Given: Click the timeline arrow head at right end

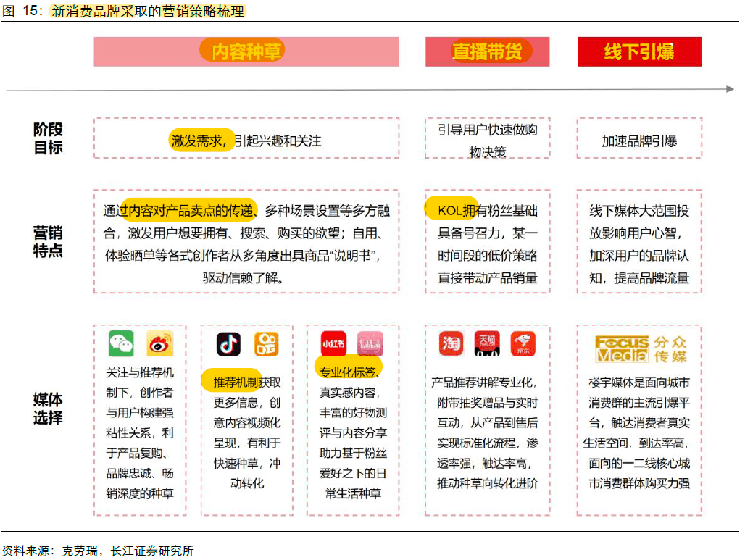Looking at the screenshot, I should (x=731, y=89).
